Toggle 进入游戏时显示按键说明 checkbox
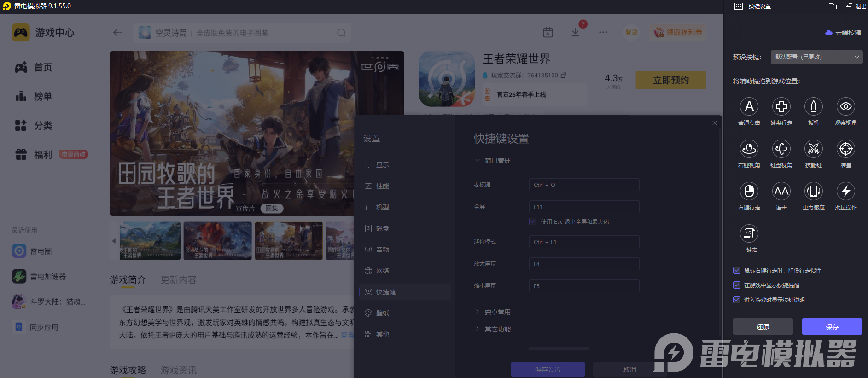This screenshot has width=868, height=378. tap(737, 300)
